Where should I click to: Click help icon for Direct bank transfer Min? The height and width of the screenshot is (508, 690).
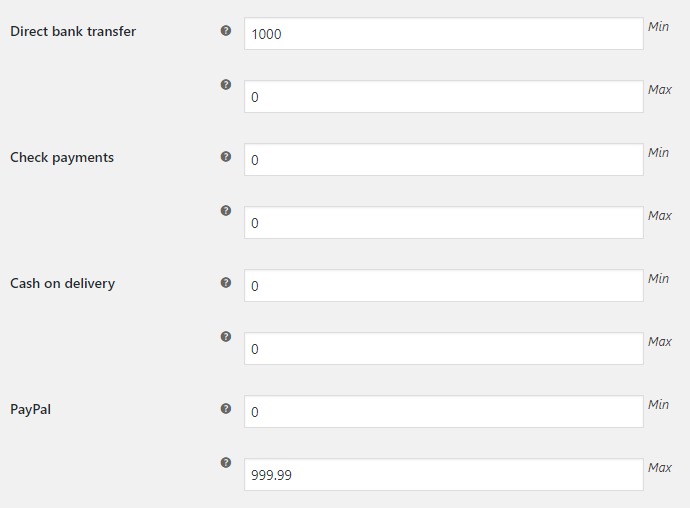click(226, 30)
